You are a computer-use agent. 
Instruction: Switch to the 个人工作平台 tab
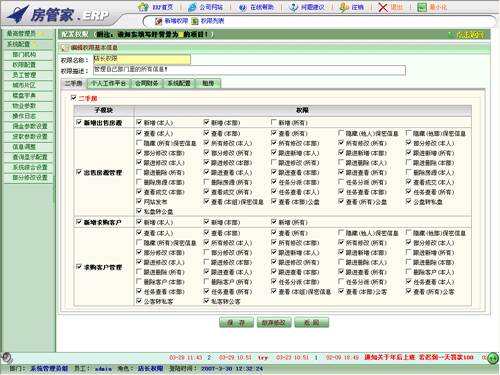coord(109,83)
